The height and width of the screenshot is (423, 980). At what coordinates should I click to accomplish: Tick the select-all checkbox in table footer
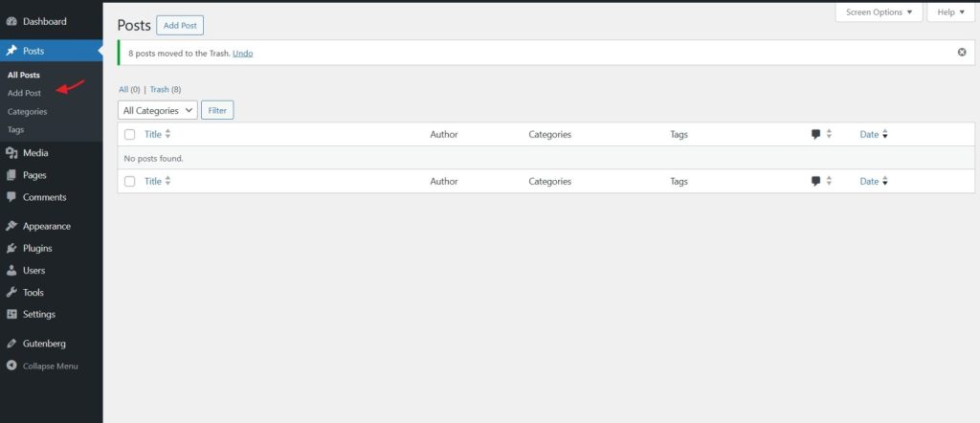coord(129,181)
